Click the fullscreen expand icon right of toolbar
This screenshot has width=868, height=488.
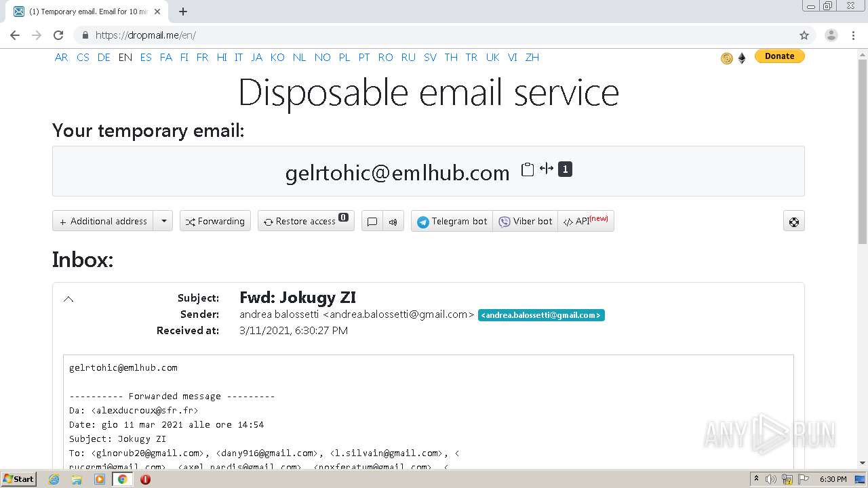coord(794,221)
